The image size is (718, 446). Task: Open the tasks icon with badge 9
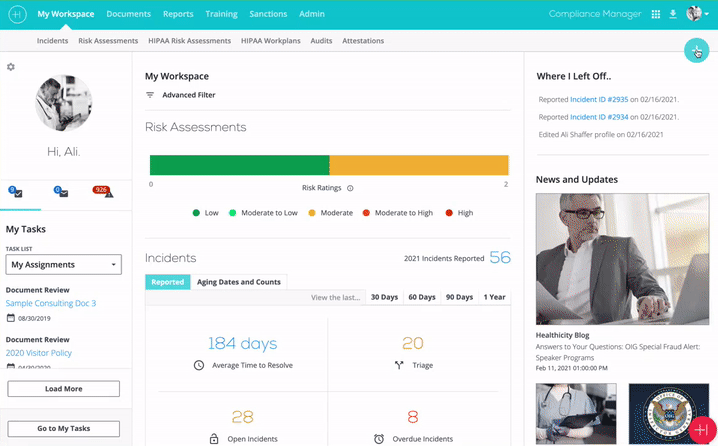(17, 192)
